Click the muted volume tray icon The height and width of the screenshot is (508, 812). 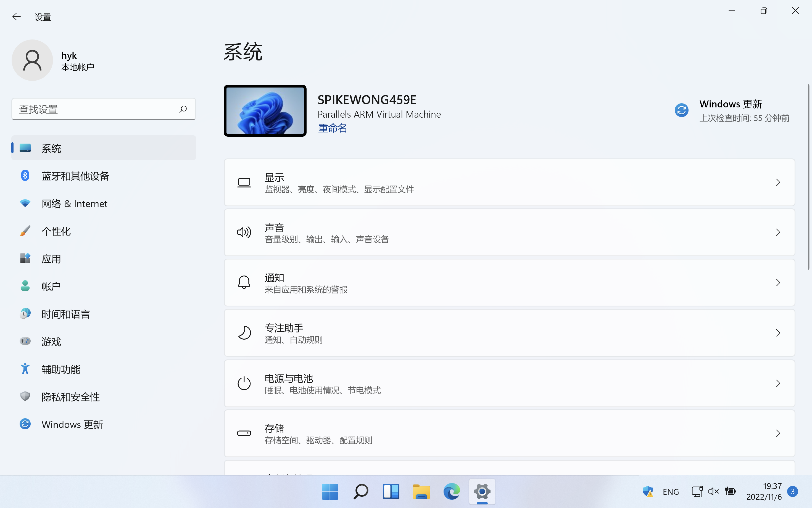(x=713, y=492)
